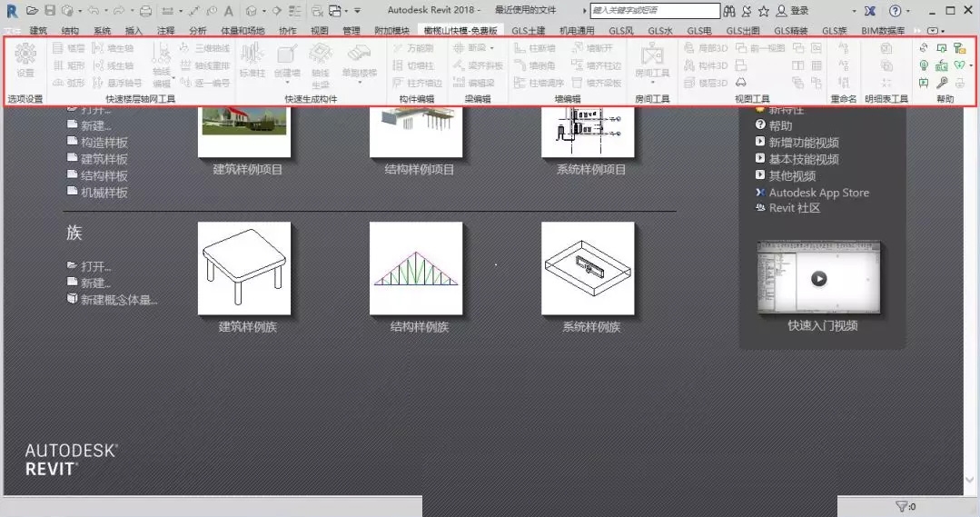
Task: Click the green lightbulb icon in 帮助 panel
Action: 924,65
